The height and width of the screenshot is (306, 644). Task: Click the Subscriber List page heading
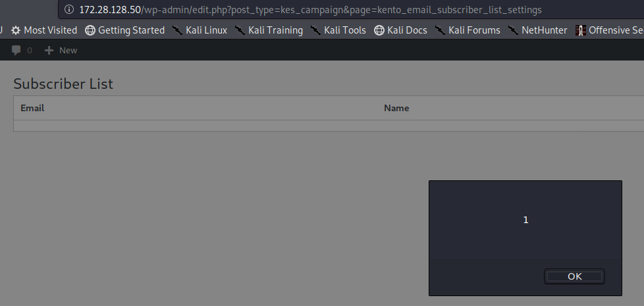click(63, 84)
